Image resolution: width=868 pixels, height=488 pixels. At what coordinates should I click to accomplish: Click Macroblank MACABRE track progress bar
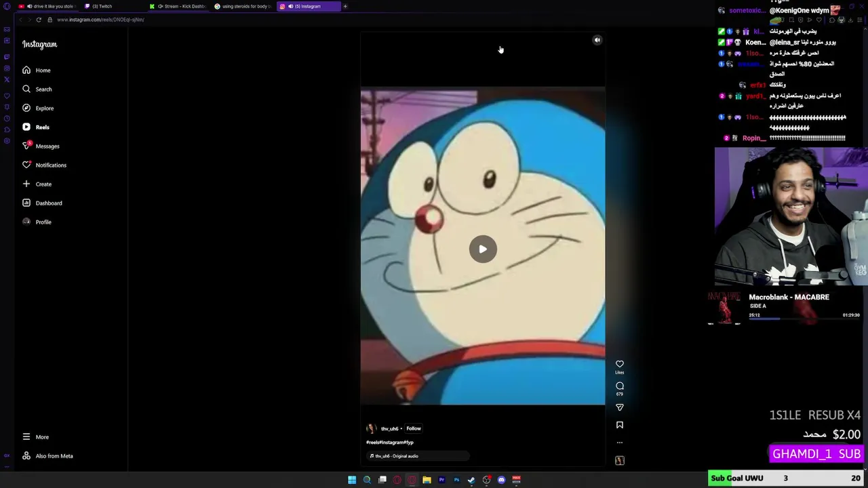point(804,319)
